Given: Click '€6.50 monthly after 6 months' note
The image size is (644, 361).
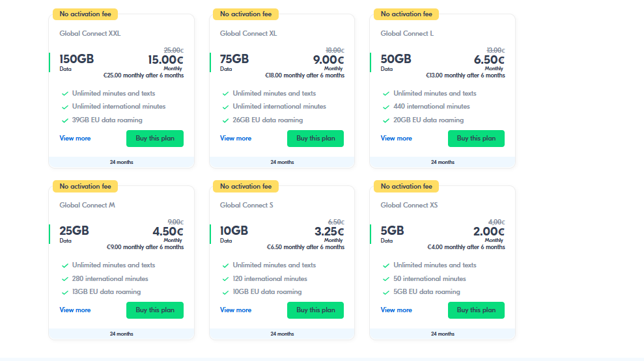Looking at the screenshot, I should coord(305,247).
